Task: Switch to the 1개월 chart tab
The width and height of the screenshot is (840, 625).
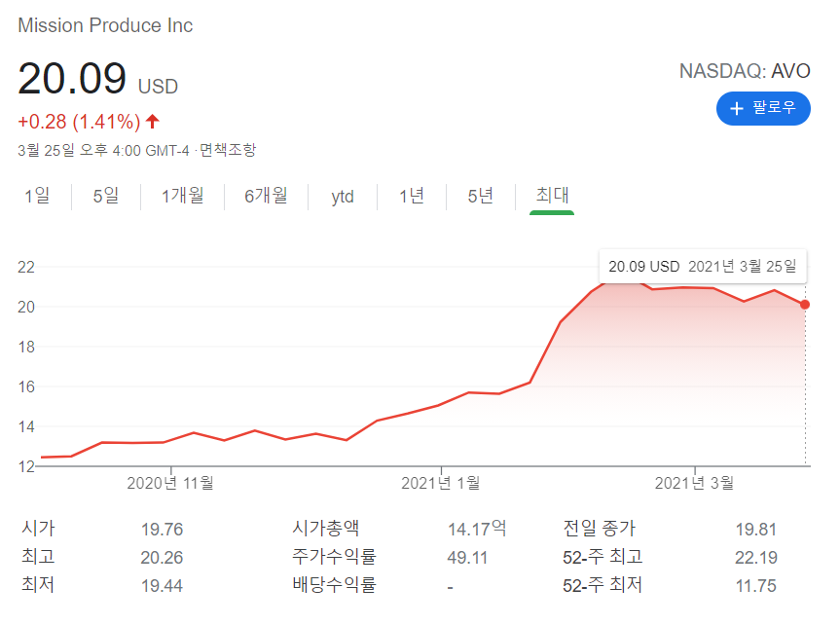Action: point(183,196)
